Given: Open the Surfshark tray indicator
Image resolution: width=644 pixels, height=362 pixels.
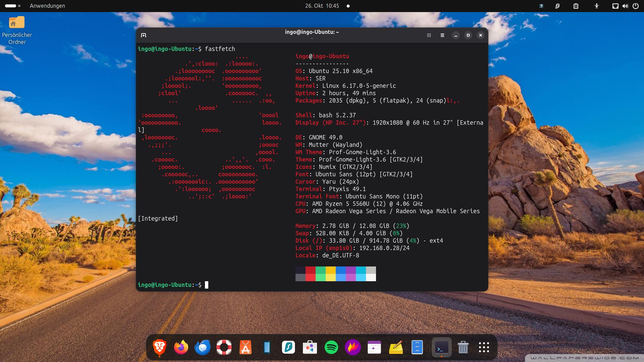Looking at the screenshot, I should [557, 6].
